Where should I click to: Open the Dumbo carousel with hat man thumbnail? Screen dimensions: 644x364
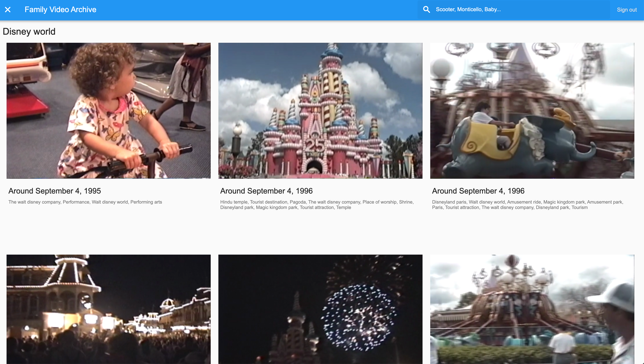[532, 309]
